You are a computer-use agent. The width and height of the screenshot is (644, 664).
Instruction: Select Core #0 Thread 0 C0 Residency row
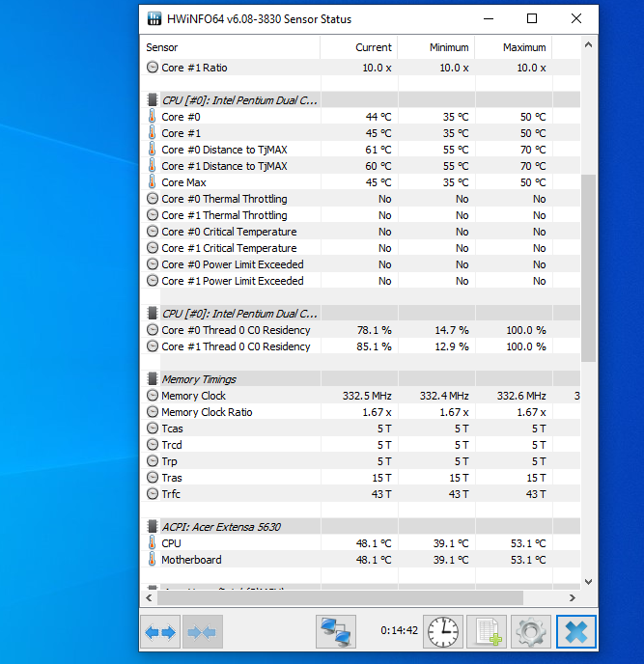pos(360,329)
